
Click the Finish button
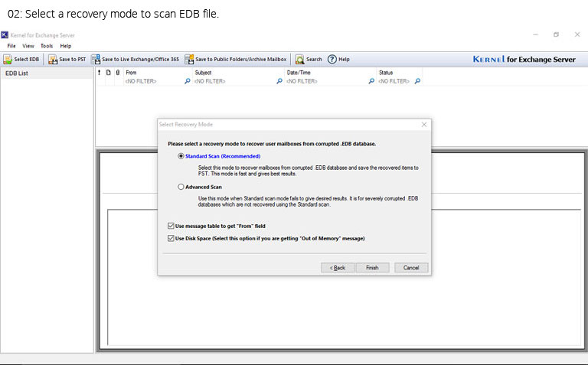point(372,268)
